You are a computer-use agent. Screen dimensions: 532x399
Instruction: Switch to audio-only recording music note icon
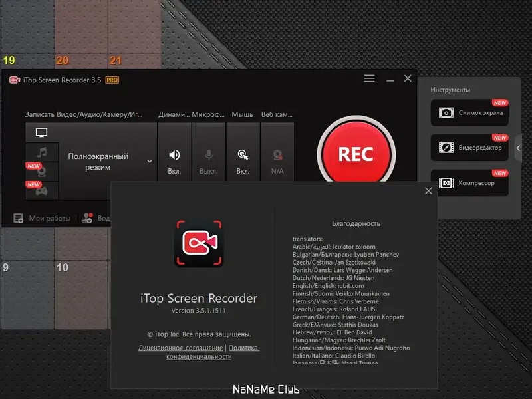pos(42,152)
